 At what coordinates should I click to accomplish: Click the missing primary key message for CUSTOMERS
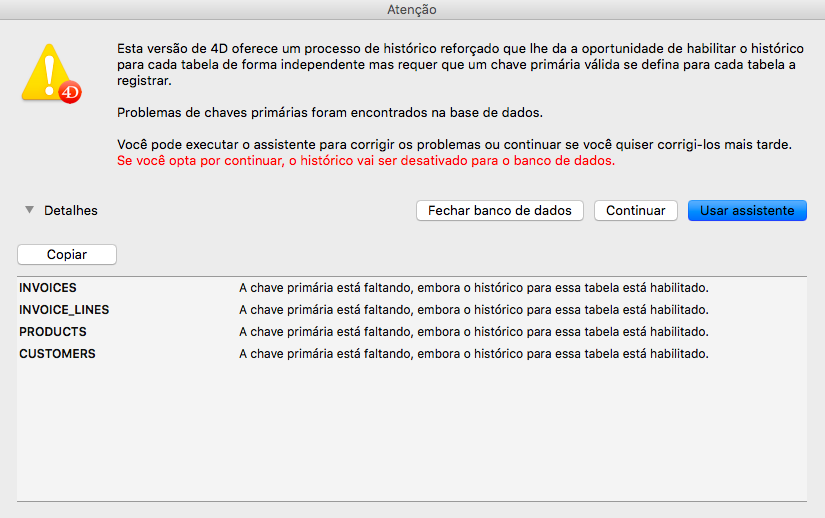[x=474, y=354]
